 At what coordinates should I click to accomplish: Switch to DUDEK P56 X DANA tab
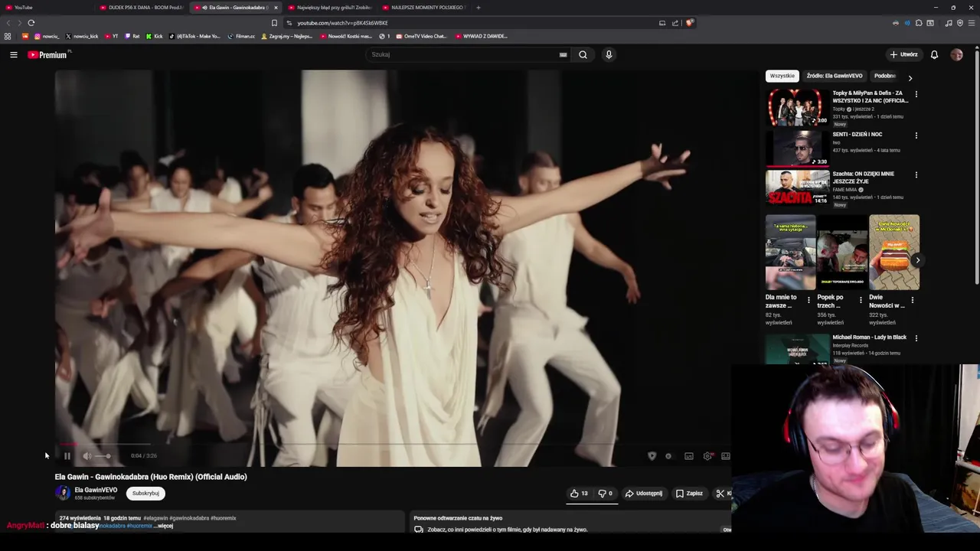pos(142,8)
